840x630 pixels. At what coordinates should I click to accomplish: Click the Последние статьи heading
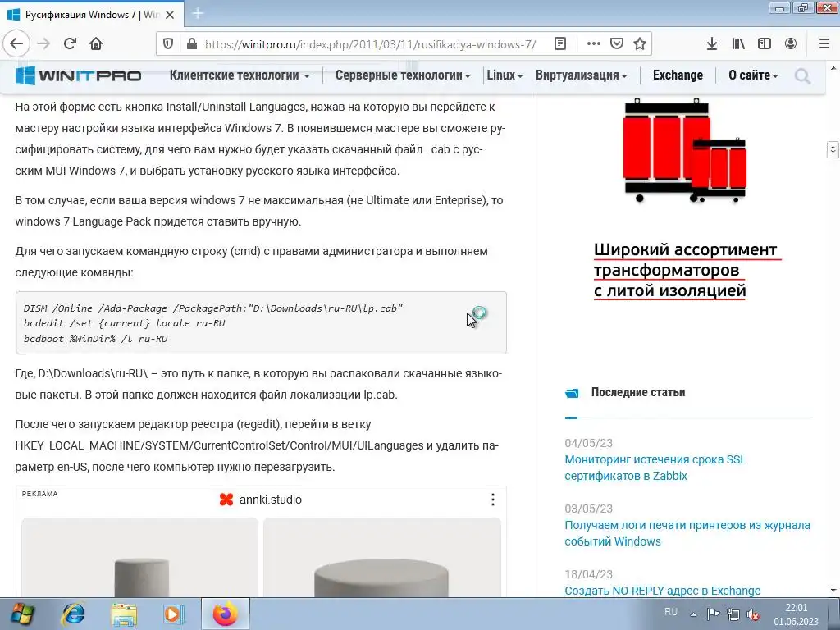coord(638,392)
